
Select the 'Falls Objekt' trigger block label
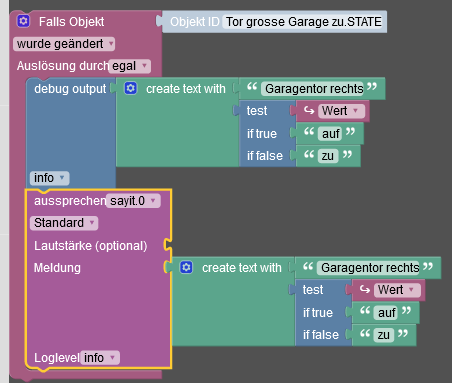pyautogui.click(x=71, y=22)
